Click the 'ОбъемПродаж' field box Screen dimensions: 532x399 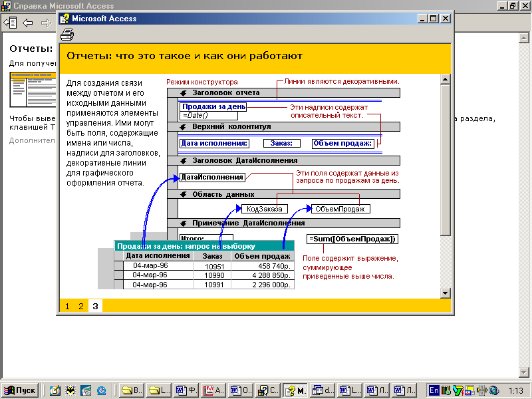pos(340,209)
